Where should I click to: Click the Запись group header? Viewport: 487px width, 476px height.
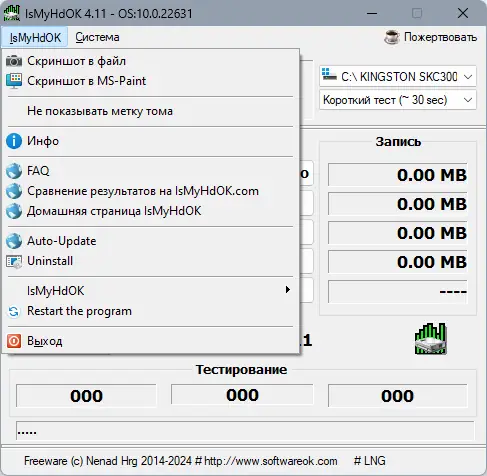click(398, 142)
